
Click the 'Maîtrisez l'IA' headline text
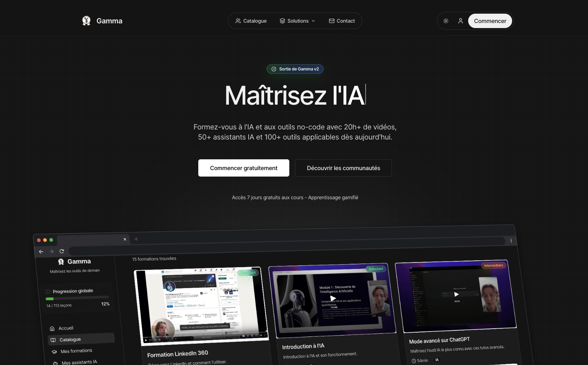(x=295, y=95)
